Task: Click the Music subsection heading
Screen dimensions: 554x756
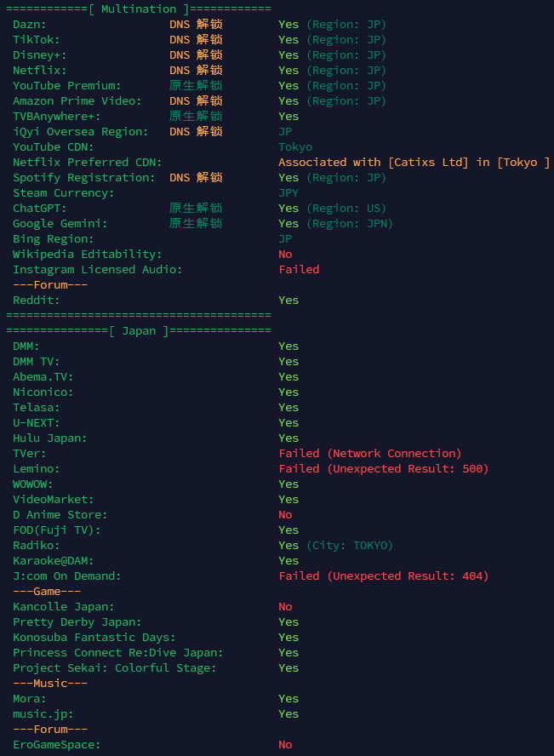Action: pos(50,683)
